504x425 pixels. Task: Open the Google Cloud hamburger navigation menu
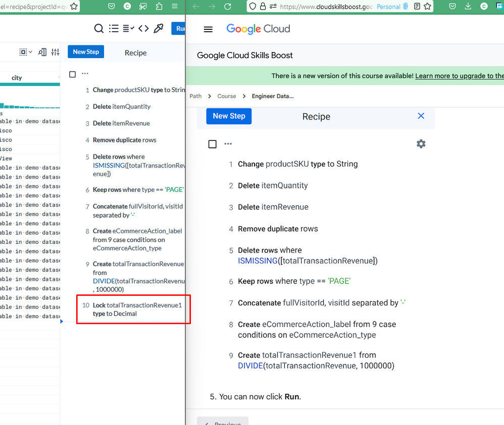pos(208,29)
